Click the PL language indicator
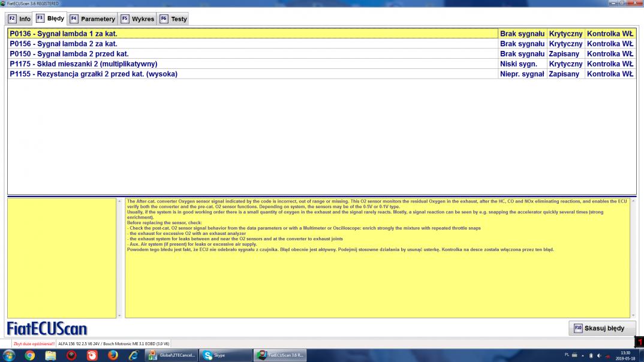 pos(567,355)
